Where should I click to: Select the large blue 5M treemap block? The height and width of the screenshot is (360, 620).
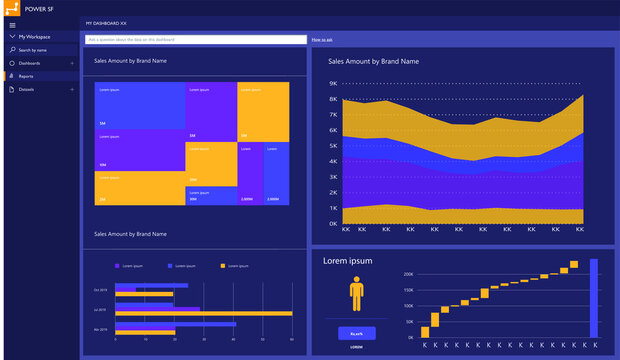coord(140,106)
